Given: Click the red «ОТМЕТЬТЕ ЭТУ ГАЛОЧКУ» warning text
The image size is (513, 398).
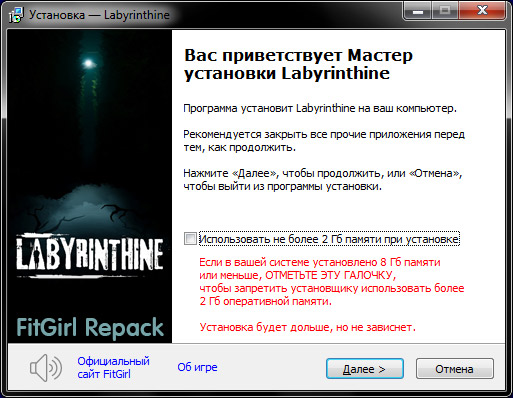Looking at the screenshot, I should coord(330,275).
